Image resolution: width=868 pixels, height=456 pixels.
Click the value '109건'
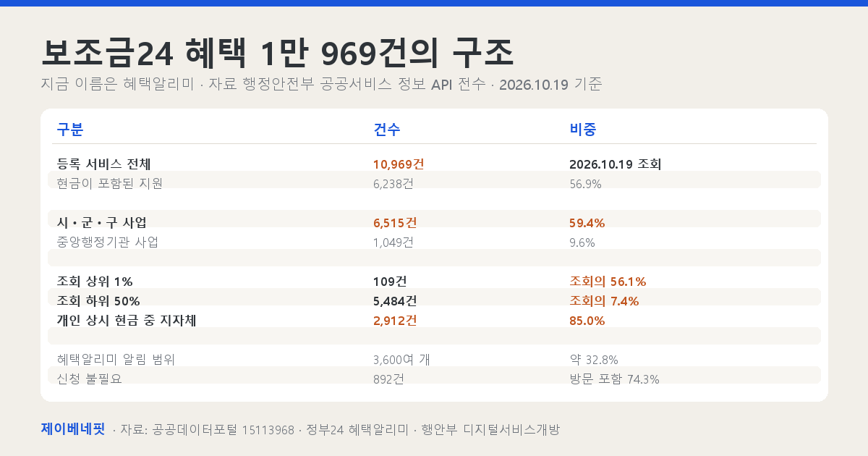[x=390, y=282]
